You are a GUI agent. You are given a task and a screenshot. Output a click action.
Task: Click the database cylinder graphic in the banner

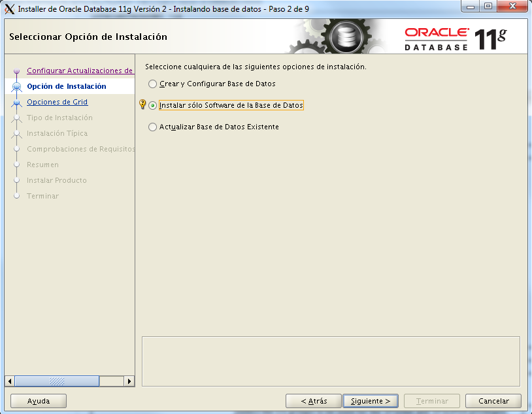click(345, 36)
